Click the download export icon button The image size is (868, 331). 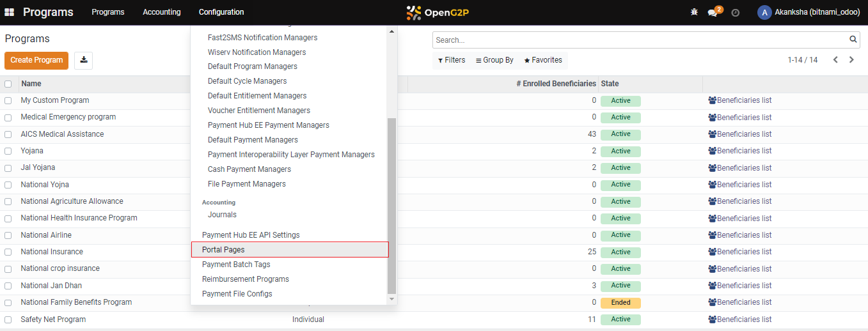point(84,60)
